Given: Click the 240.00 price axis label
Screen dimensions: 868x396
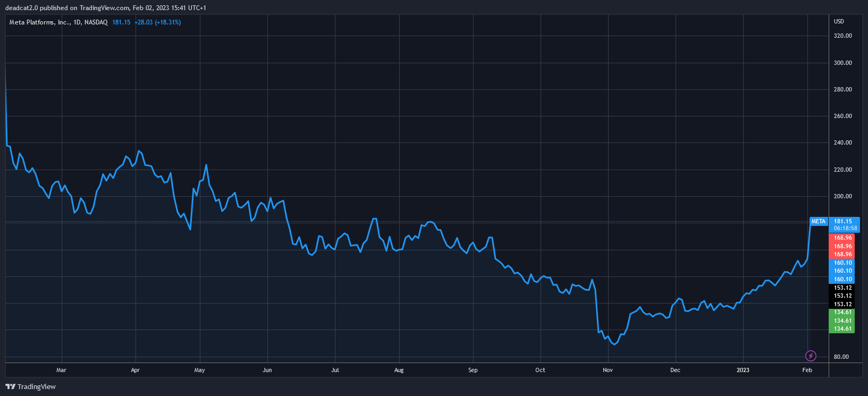Looking at the screenshot, I should (x=843, y=142).
